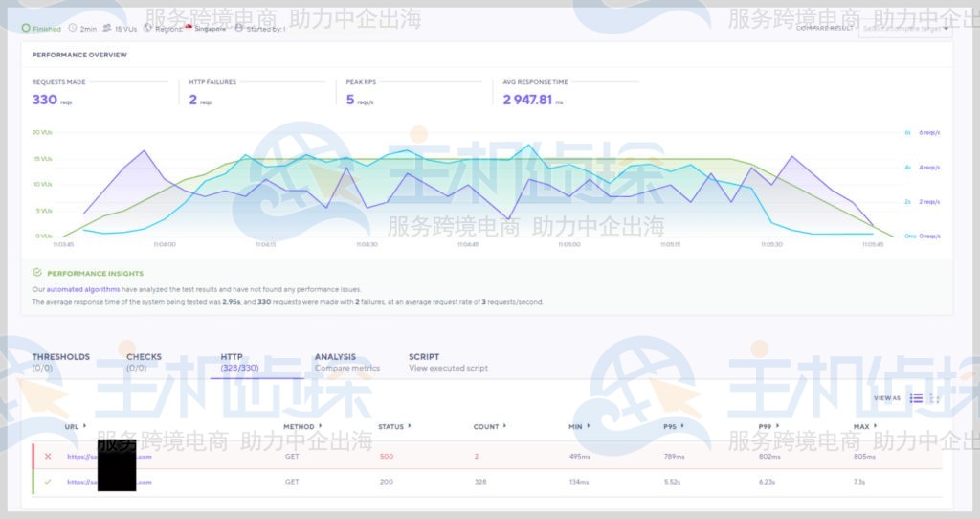Switch to the tree view icon

tap(934, 398)
